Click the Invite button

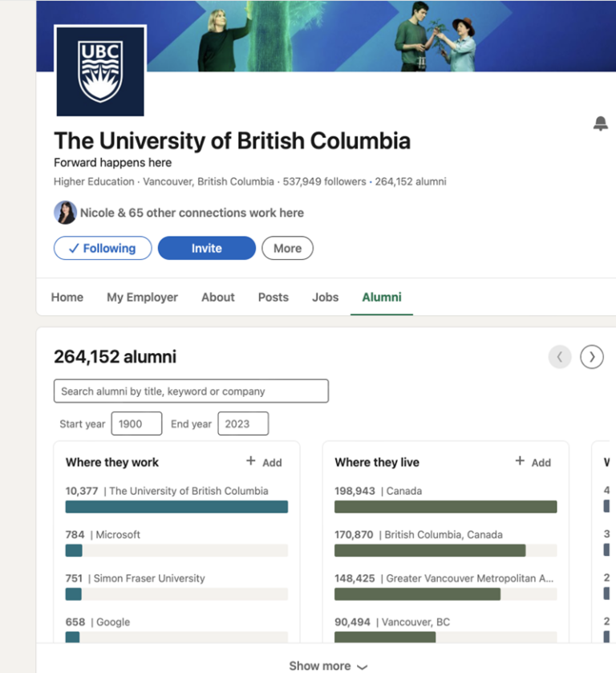tap(206, 248)
